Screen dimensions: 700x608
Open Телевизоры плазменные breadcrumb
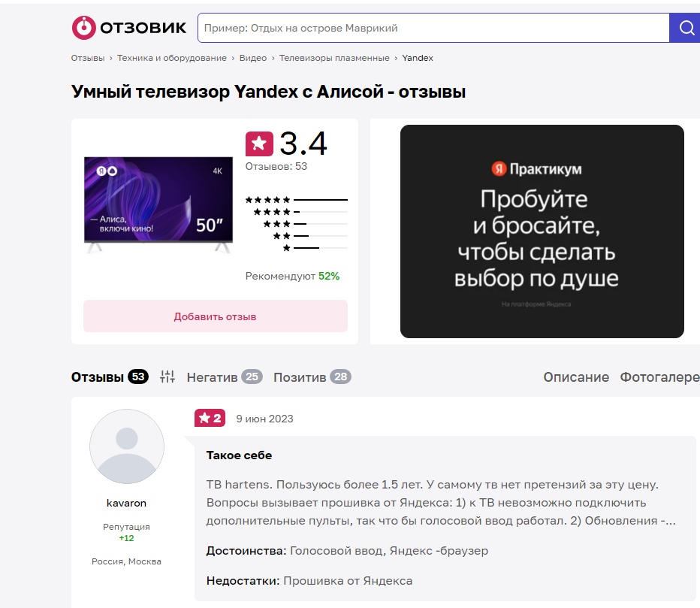pyautogui.click(x=334, y=58)
